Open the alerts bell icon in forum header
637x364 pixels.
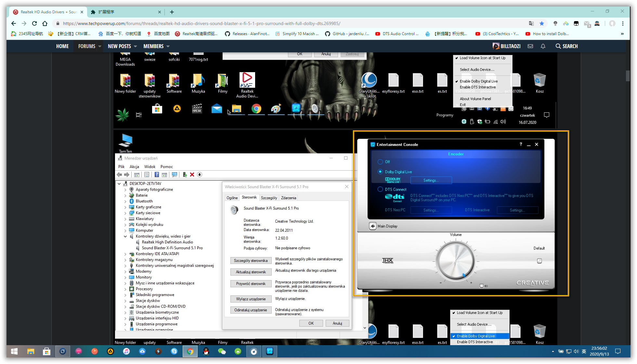[x=543, y=46]
